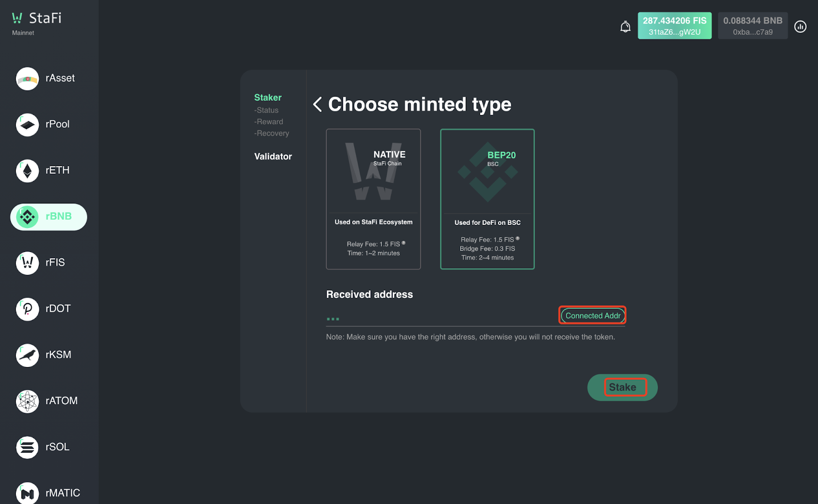Switch to the Validator section
818x504 pixels.
[273, 156]
